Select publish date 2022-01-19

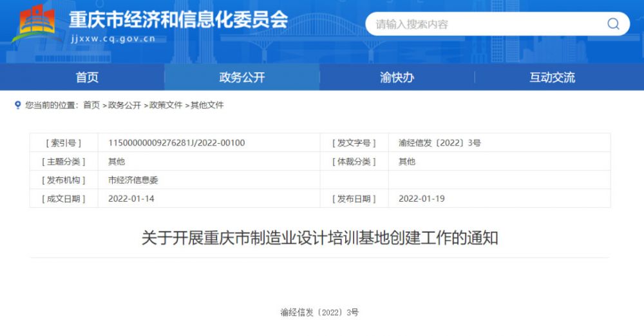421,199
